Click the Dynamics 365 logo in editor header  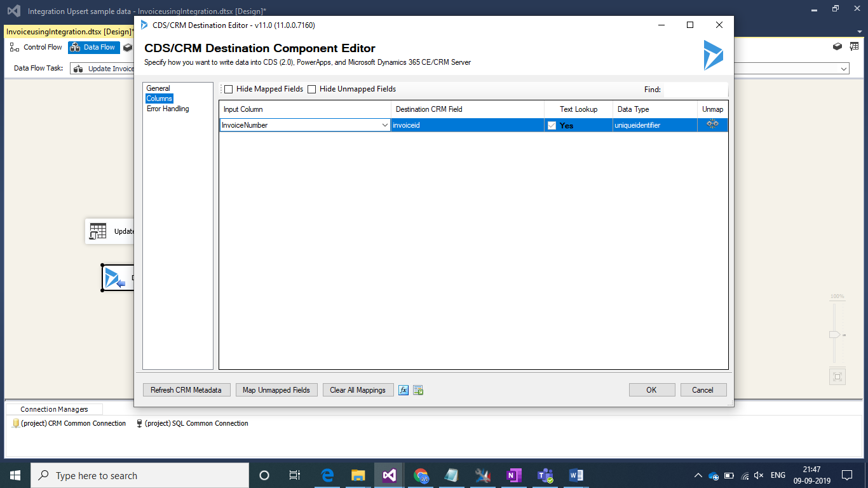coord(713,55)
